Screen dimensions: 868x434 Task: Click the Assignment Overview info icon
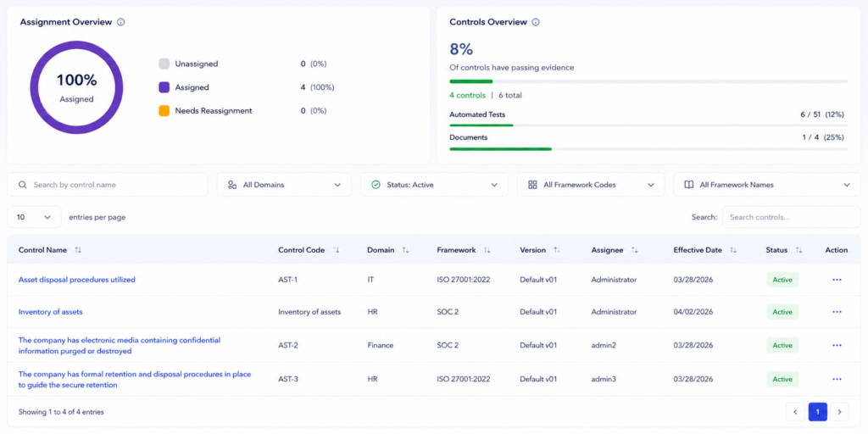121,22
